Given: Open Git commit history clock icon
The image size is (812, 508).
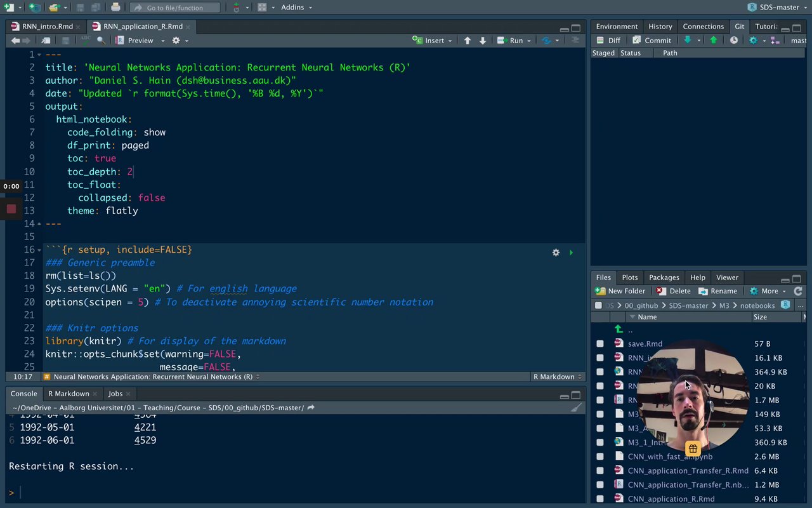Looking at the screenshot, I should pos(734,40).
